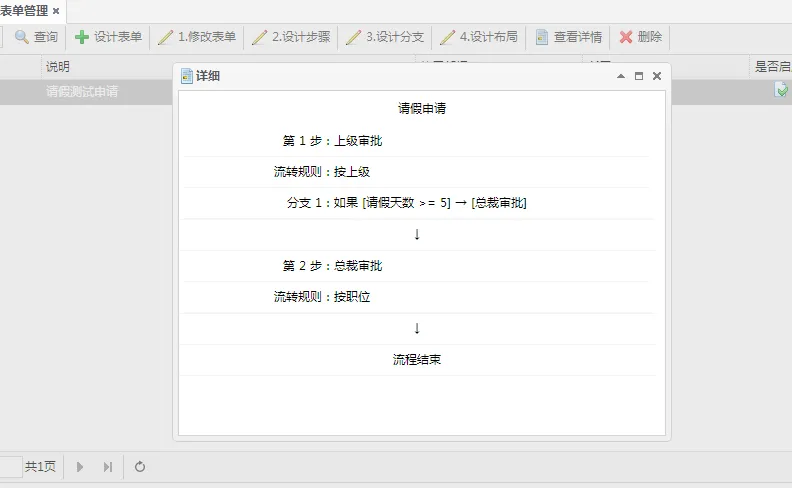Viewport: 792px width, 488px height.
Task: Refresh the grid with reload icon
Action: (140, 467)
